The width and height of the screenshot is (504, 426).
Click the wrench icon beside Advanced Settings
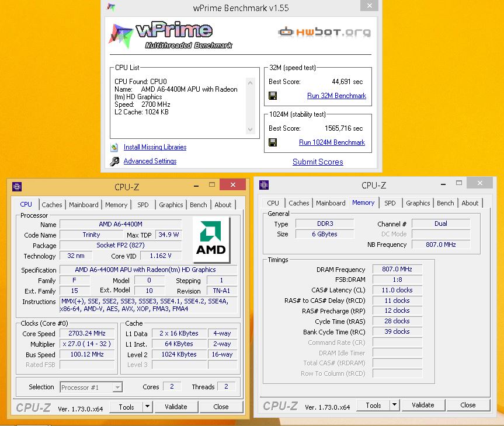(x=114, y=161)
